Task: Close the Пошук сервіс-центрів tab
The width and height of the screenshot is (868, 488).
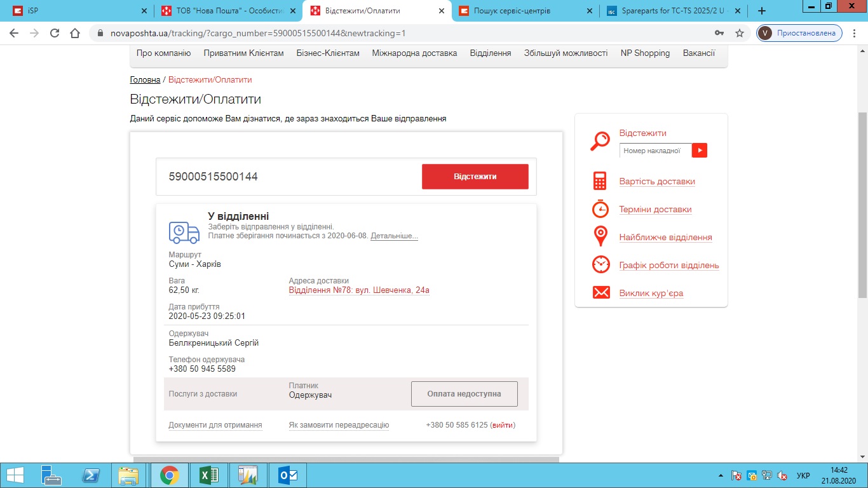Action: pos(590,11)
